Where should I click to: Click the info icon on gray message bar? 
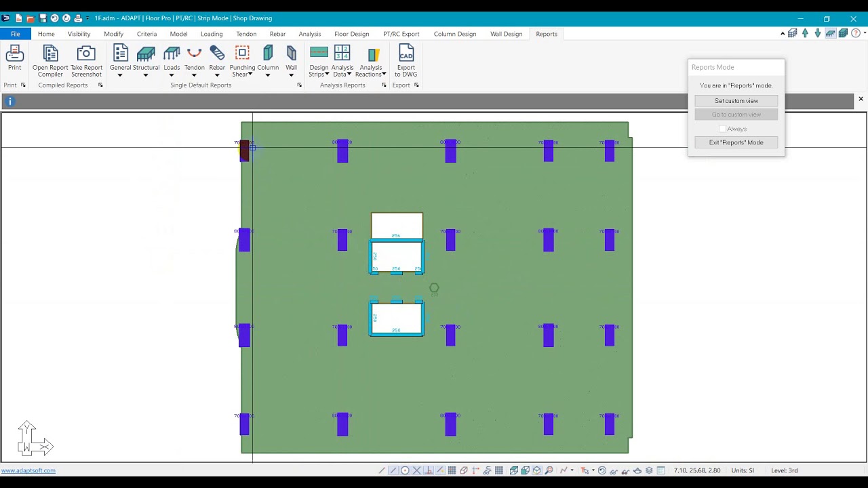[9, 102]
